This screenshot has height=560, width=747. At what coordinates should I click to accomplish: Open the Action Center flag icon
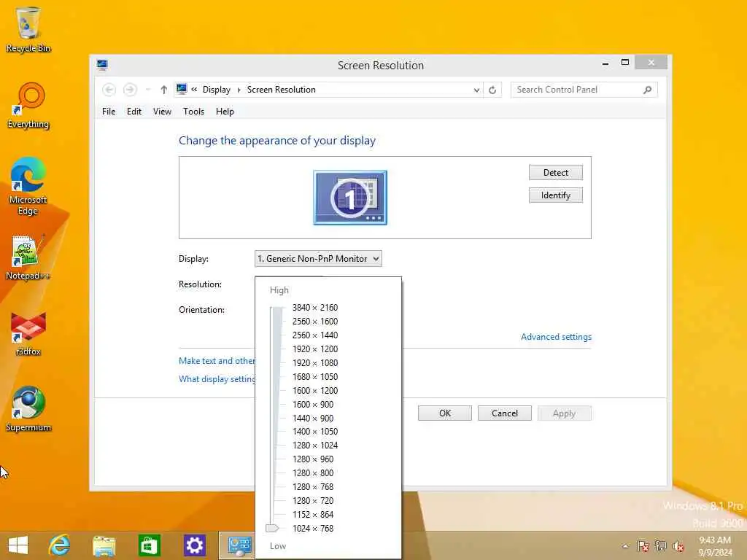643,545
